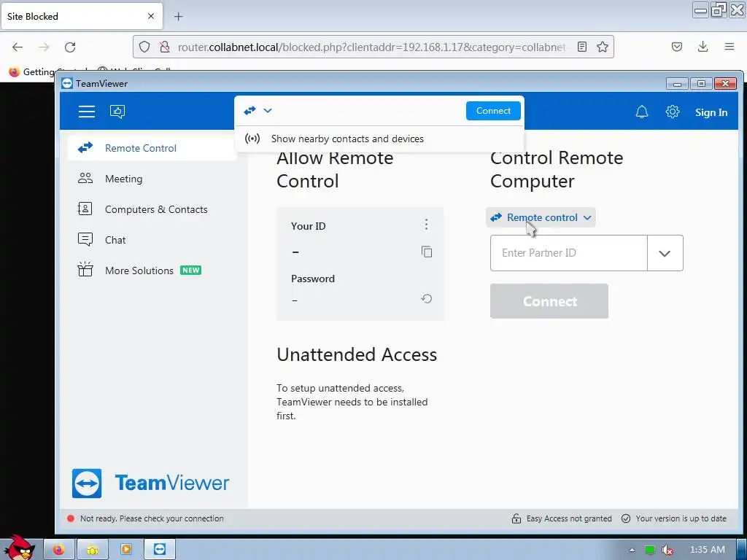This screenshot has height=560, width=747.
Task: Click the Firefox shield tracking protection icon
Action: point(144,47)
